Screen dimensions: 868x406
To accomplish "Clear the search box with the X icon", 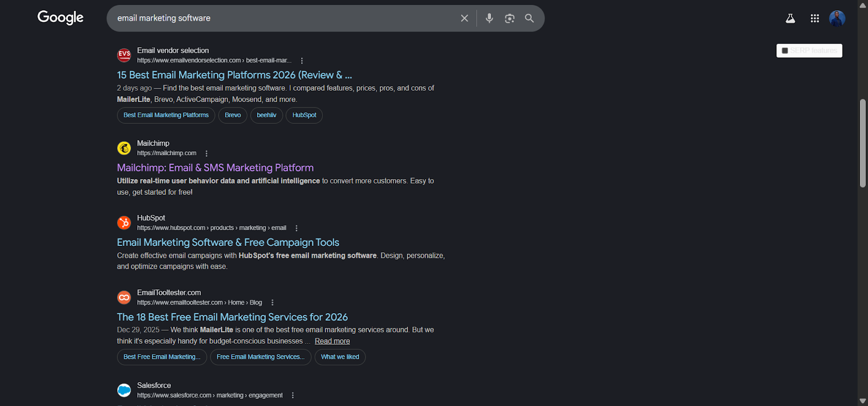I will point(464,18).
